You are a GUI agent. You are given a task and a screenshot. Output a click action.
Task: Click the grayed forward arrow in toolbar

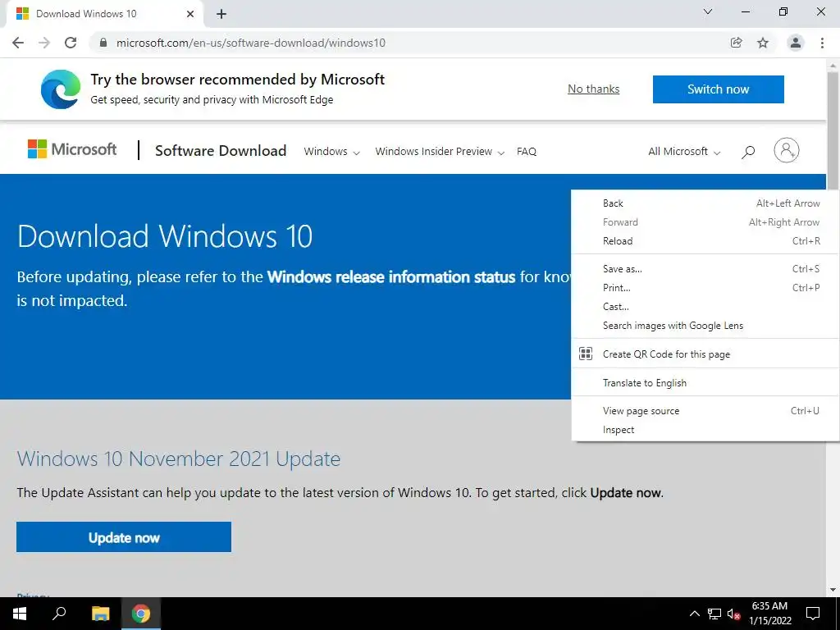tap(44, 43)
